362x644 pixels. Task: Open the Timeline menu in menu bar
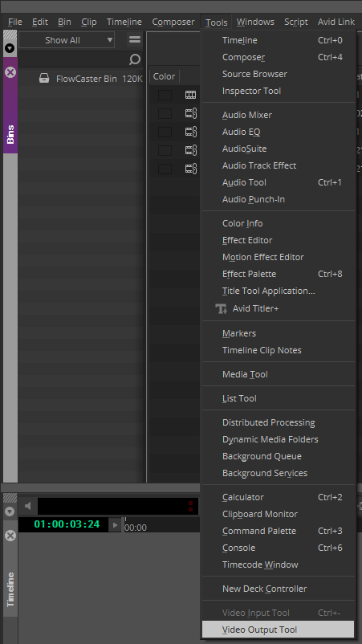124,22
